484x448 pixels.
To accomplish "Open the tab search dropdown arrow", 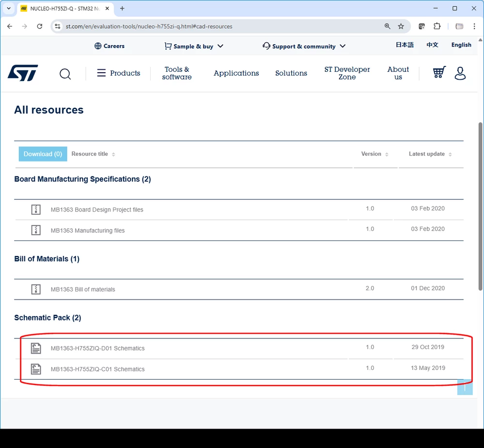I will 9,8.
